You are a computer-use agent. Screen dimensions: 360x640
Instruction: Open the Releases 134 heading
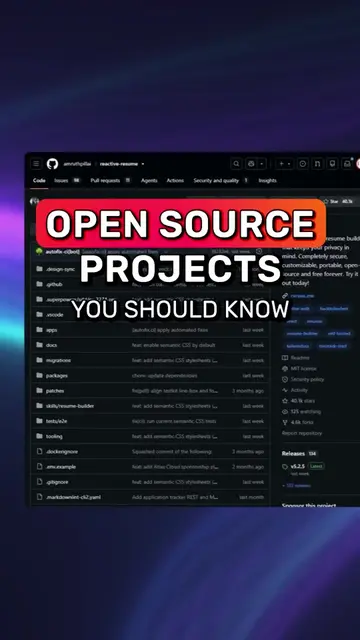tap(299, 453)
